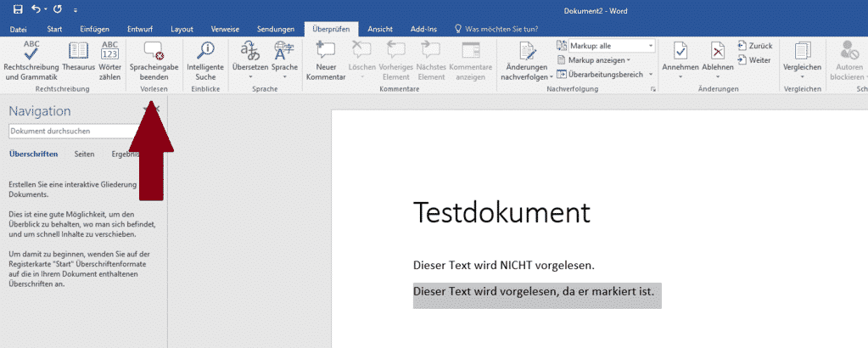The image size is (868, 348).
Task: Click Annehmen to accept the change
Action: click(x=680, y=61)
